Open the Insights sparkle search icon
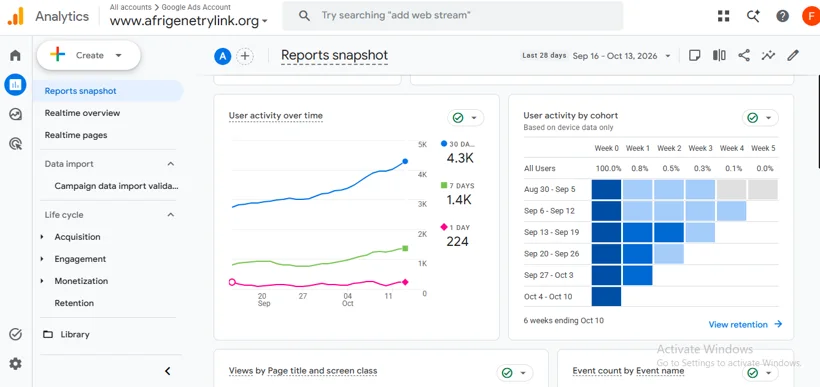Viewport: 820px width, 387px height. tap(753, 16)
